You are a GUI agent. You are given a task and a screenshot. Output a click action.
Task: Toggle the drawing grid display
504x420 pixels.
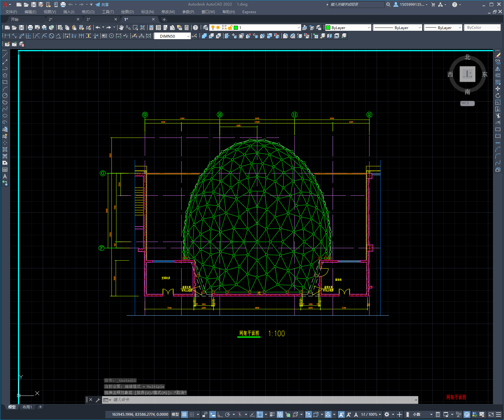tap(184, 414)
